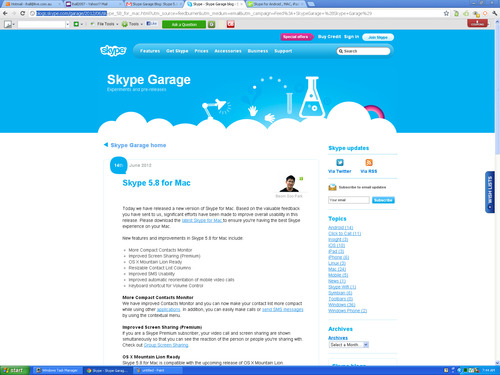Follow Skype updates via Twitter icon

pyautogui.click(x=340, y=162)
